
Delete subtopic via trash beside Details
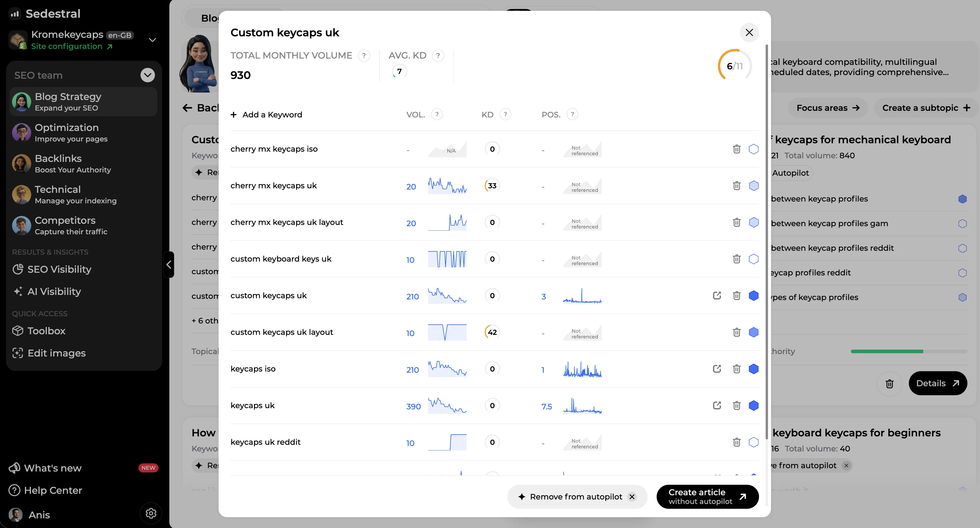click(x=889, y=383)
